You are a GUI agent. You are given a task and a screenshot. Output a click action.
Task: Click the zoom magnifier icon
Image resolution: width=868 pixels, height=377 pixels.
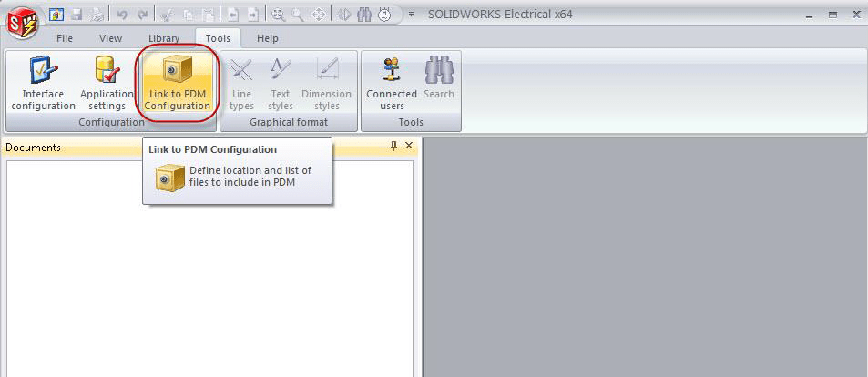(298, 15)
